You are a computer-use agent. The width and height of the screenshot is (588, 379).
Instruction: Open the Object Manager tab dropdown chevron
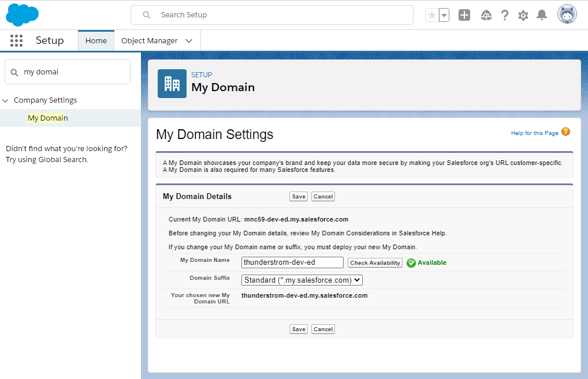click(x=189, y=41)
